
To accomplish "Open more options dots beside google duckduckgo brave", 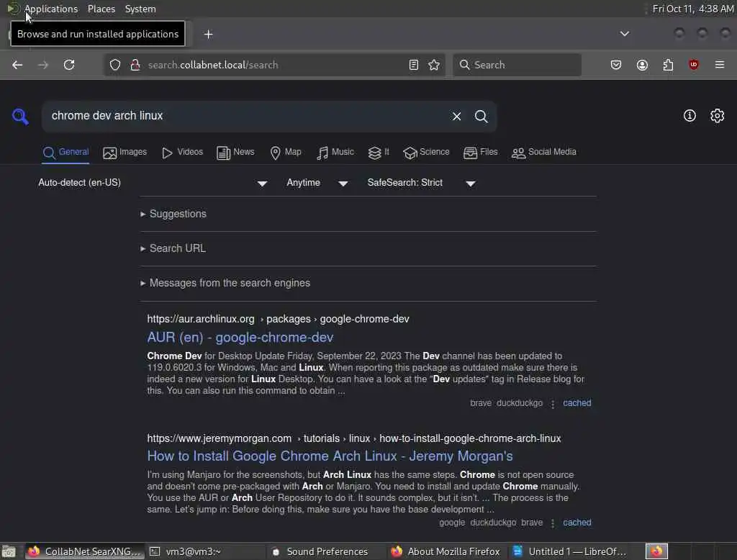I will pyautogui.click(x=553, y=523).
